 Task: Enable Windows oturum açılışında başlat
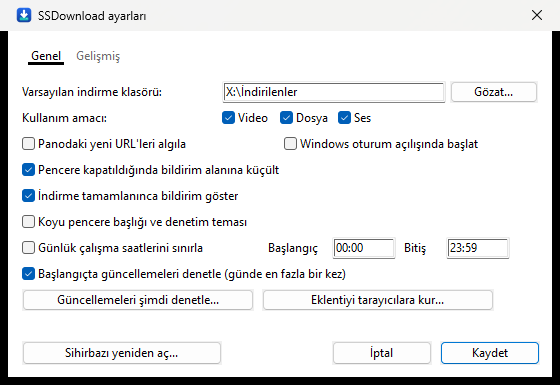click(x=290, y=144)
